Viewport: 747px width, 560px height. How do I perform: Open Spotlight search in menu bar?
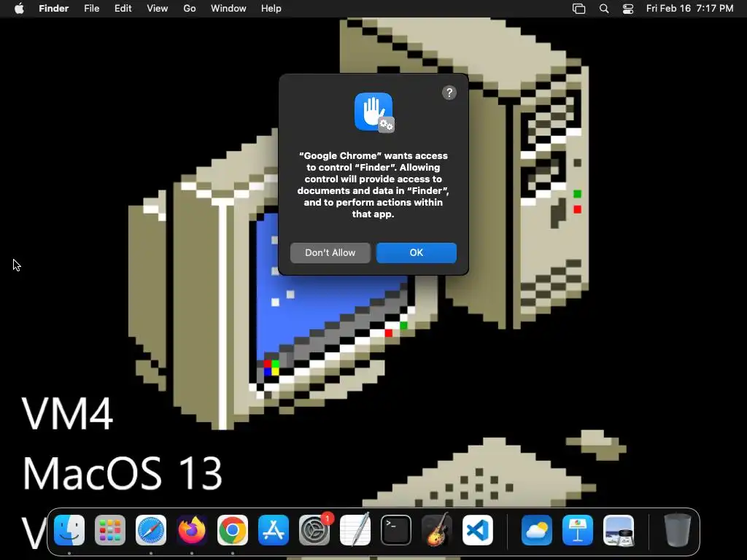coord(603,9)
